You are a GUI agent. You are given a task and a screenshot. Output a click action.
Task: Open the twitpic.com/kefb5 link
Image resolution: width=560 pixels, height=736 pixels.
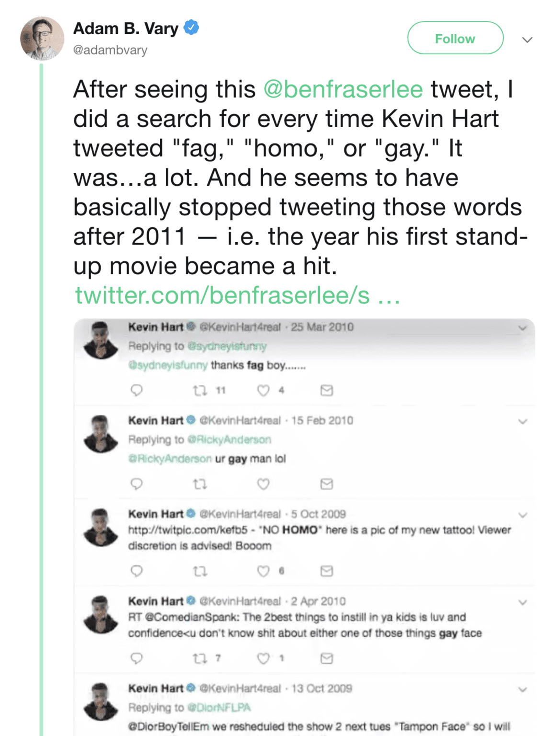tap(187, 530)
